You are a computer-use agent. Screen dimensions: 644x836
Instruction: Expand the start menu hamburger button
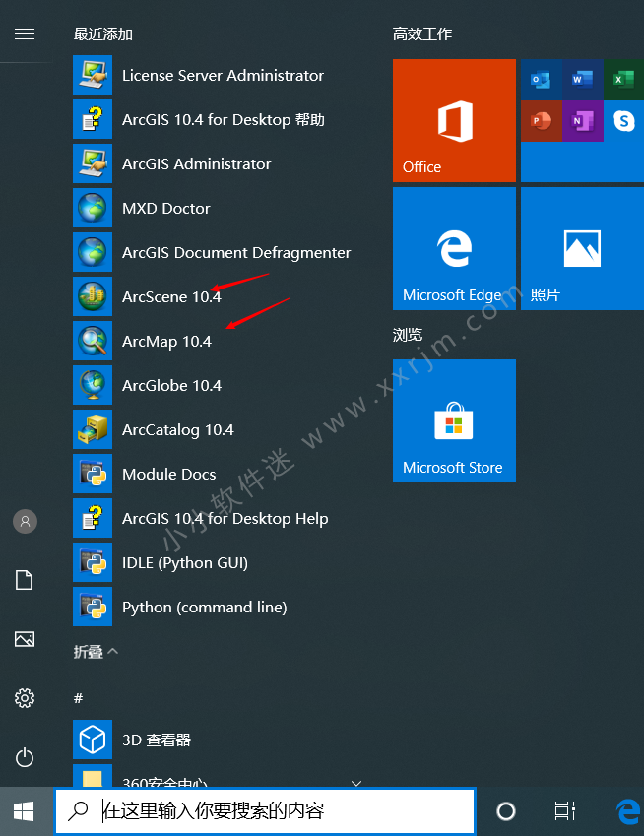tap(25, 34)
